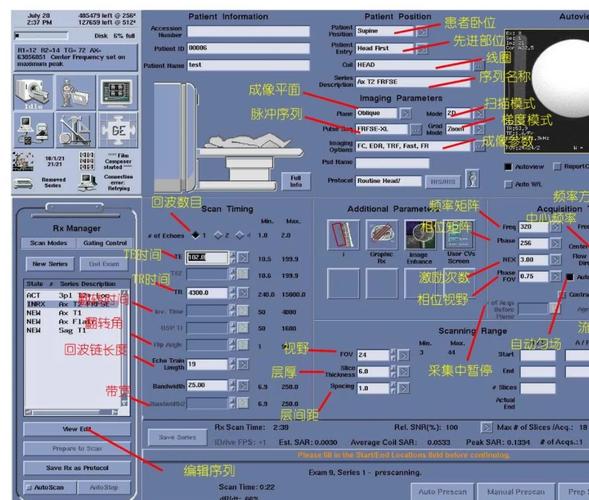Click the GE logo puzzle icon
The width and height of the screenshot is (589, 500).
(x=118, y=130)
